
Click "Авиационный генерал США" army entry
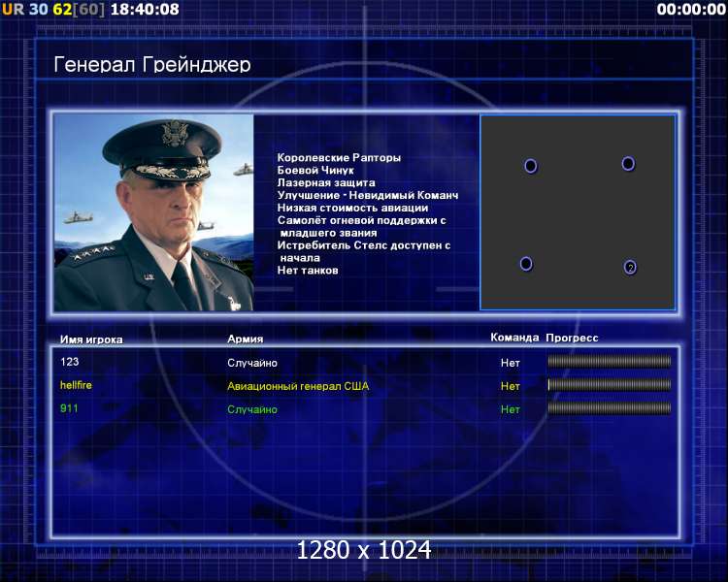(298, 386)
